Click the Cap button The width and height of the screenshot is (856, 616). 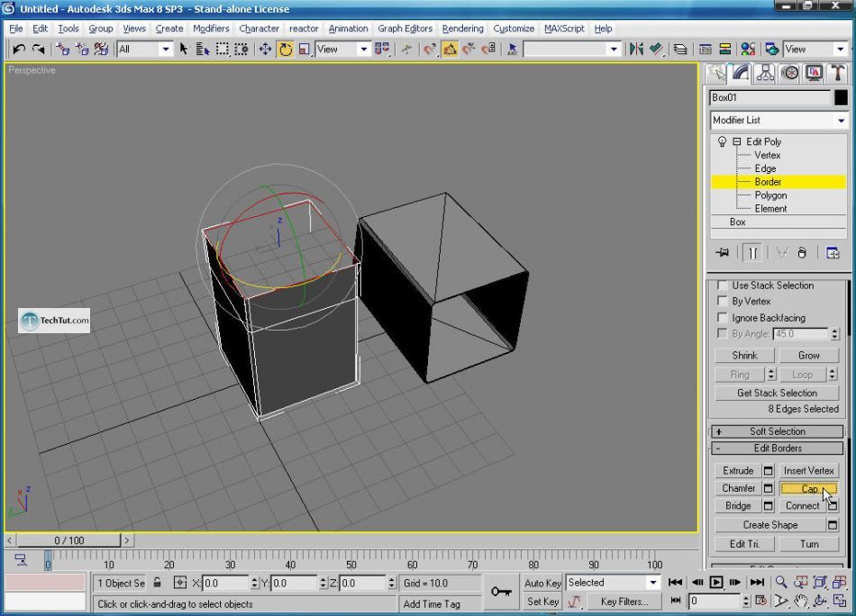pyautogui.click(x=808, y=489)
